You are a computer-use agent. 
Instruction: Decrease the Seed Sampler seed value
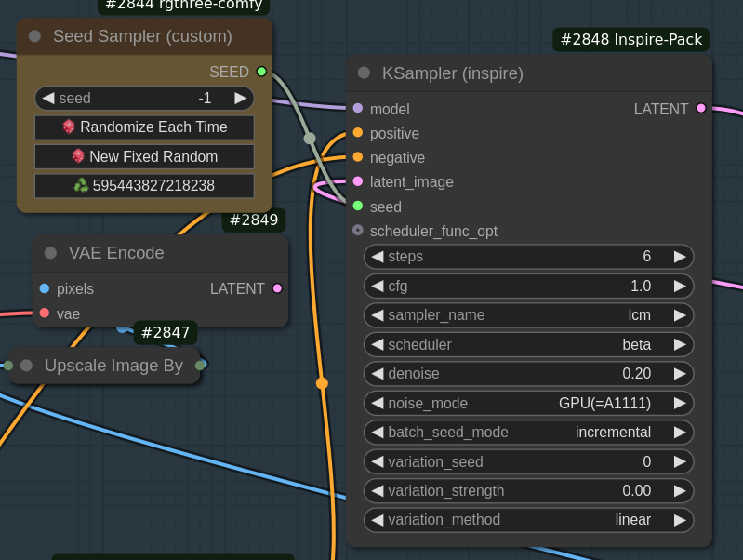pyautogui.click(x=47, y=99)
